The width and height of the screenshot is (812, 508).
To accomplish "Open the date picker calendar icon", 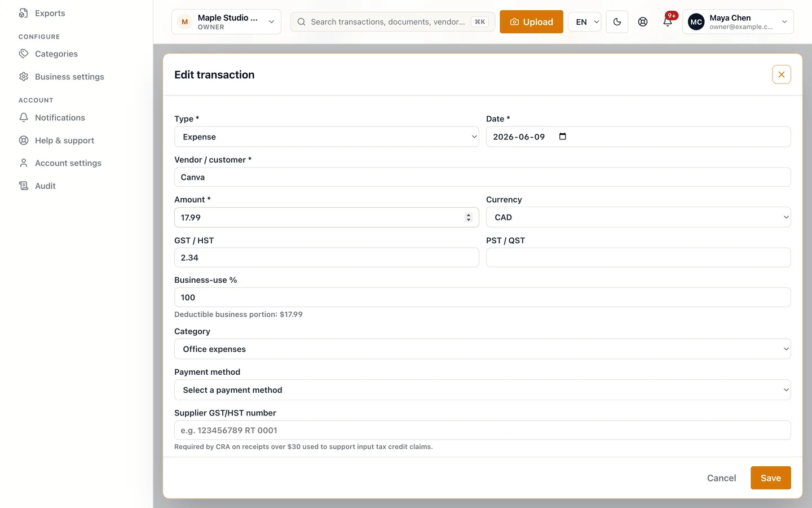I will click(x=562, y=137).
